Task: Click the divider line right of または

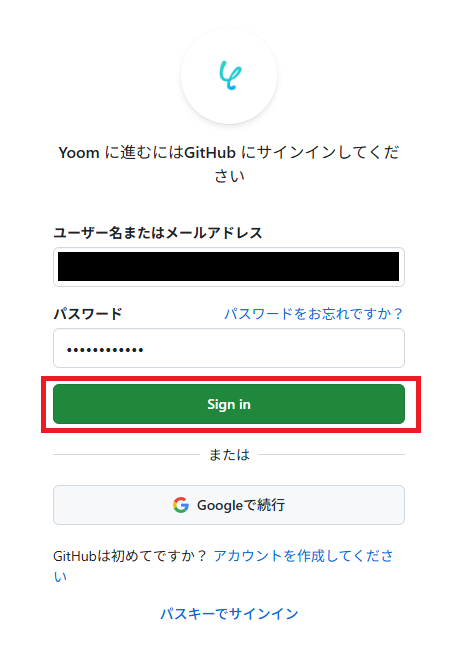Action: 332,454
